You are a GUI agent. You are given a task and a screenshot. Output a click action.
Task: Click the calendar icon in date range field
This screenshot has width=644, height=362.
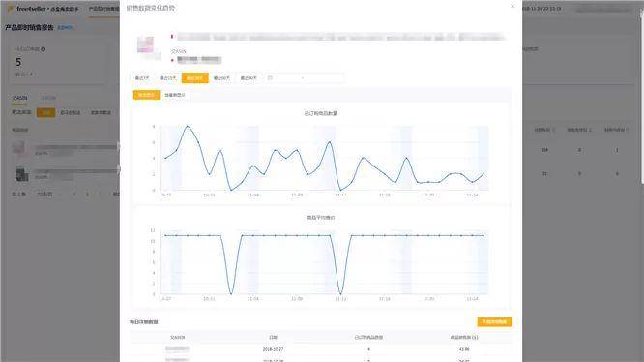(x=270, y=78)
